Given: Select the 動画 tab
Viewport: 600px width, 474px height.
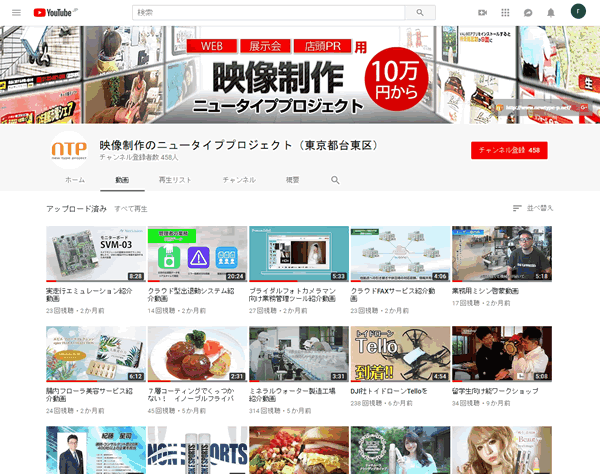Looking at the screenshot, I should point(122,180).
